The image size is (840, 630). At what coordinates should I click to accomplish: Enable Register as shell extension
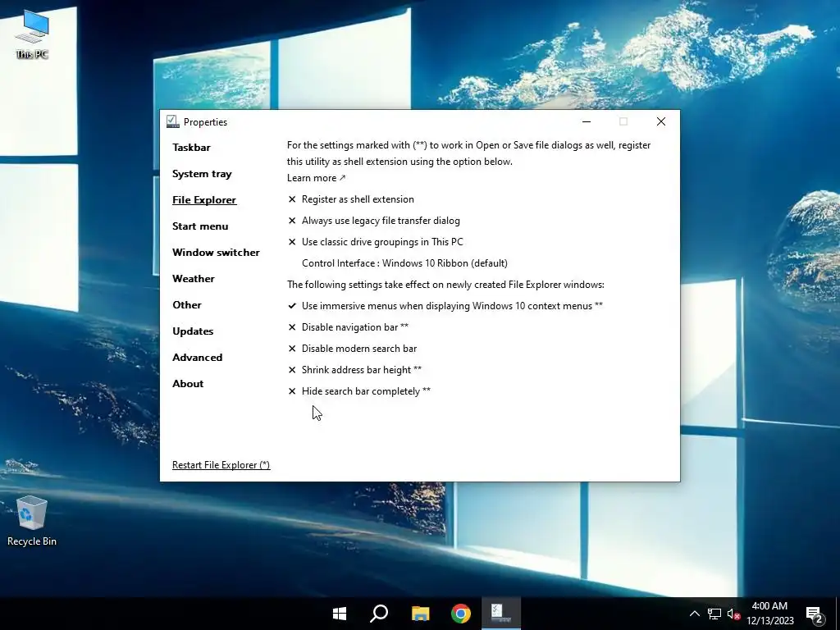351,199
